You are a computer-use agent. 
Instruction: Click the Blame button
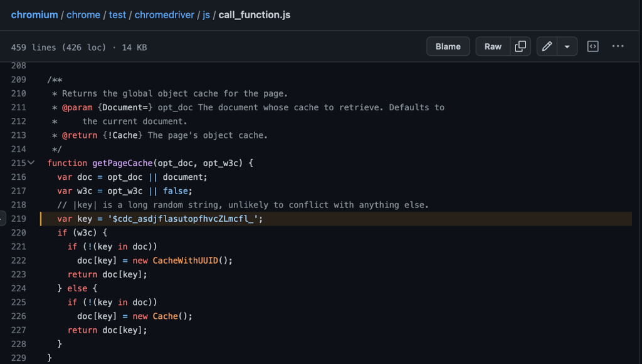(x=448, y=46)
